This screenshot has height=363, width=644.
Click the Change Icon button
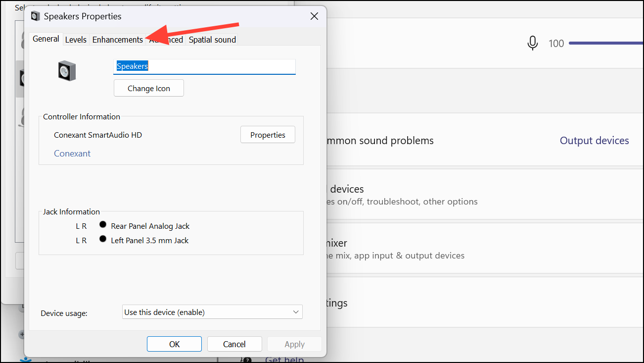(148, 88)
